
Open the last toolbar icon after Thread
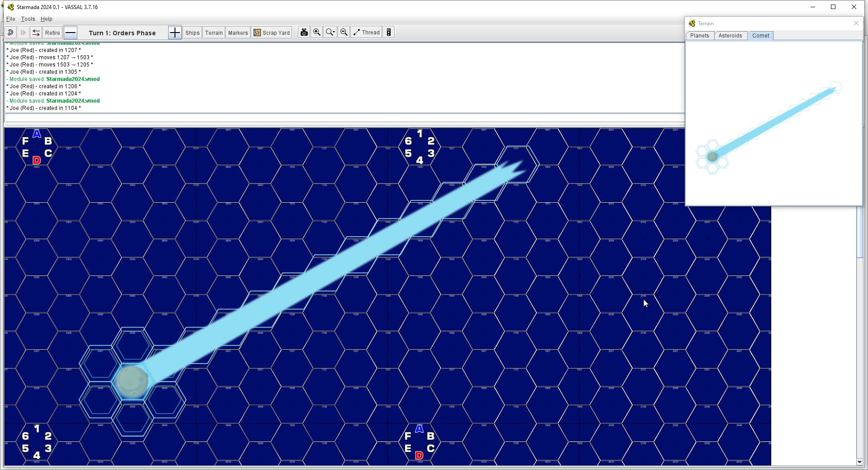(389, 33)
